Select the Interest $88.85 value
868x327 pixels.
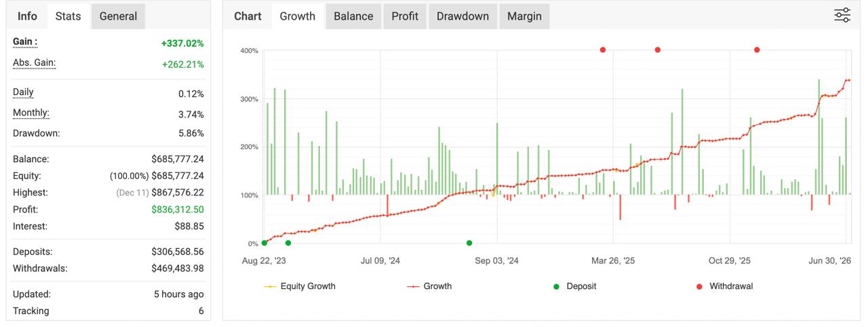click(x=189, y=227)
